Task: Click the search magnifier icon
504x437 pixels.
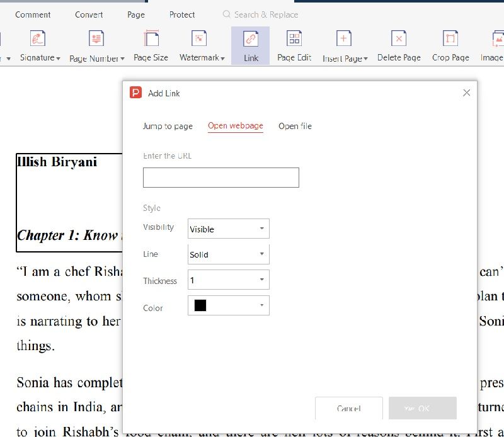Action: click(x=226, y=14)
